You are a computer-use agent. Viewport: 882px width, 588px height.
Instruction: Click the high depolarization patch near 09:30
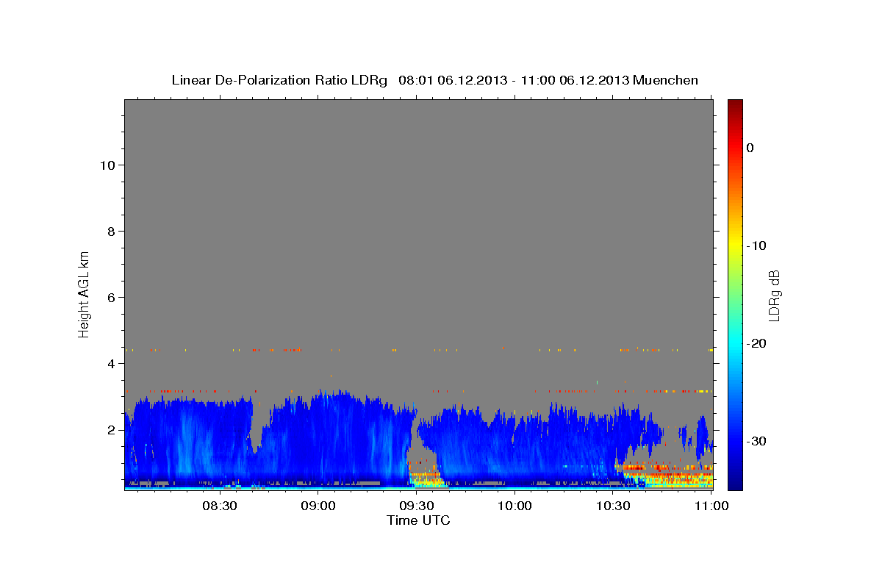[x=426, y=476]
